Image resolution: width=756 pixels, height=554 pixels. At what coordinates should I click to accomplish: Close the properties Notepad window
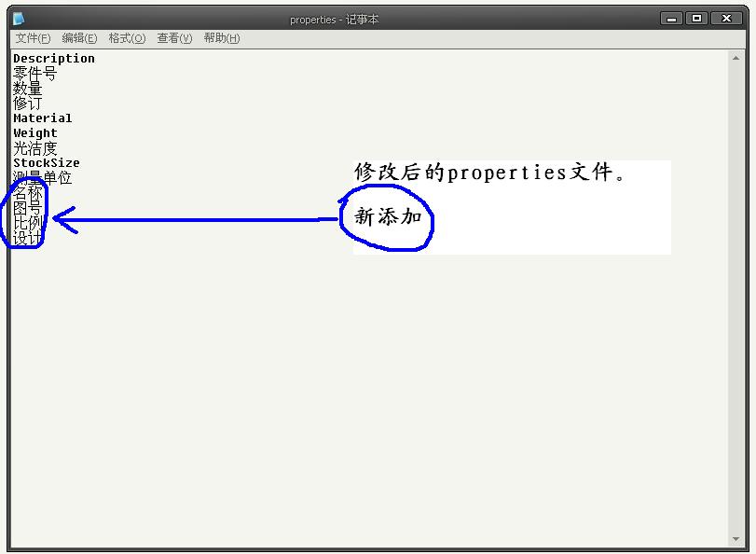(x=726, y=19)
